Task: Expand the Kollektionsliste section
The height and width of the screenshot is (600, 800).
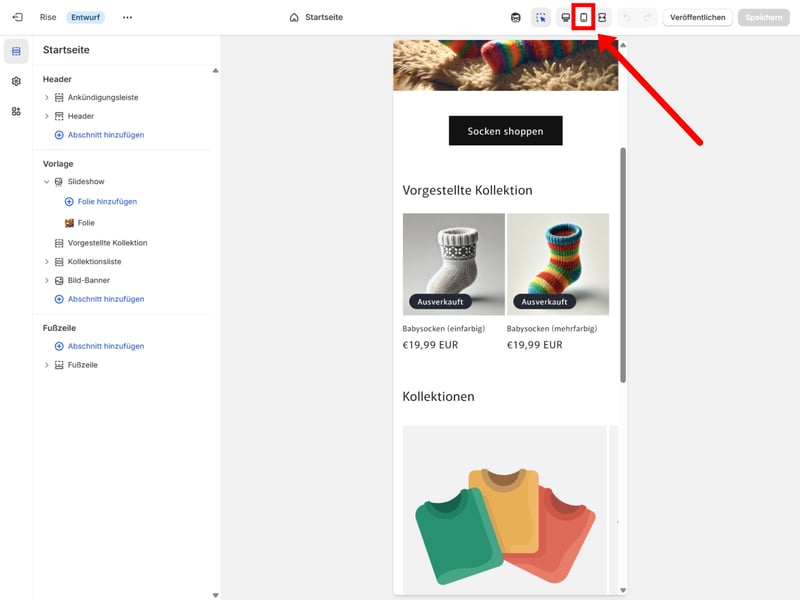Action: [x=47, y=261]
